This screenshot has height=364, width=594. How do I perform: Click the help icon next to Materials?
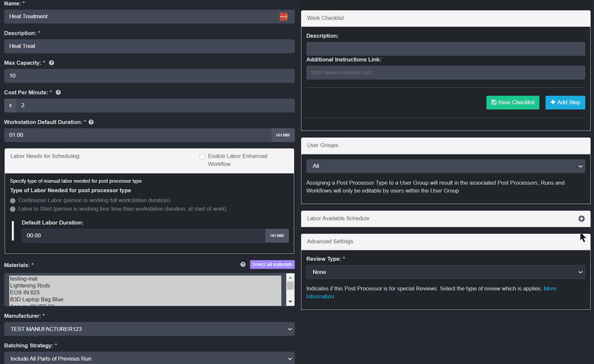pos(242,264)
